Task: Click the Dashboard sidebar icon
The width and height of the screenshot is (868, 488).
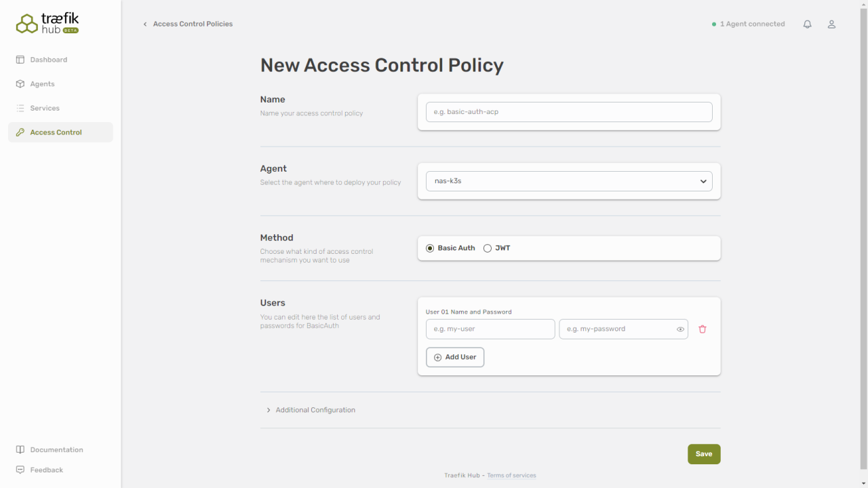Action: tap(20, 60)
